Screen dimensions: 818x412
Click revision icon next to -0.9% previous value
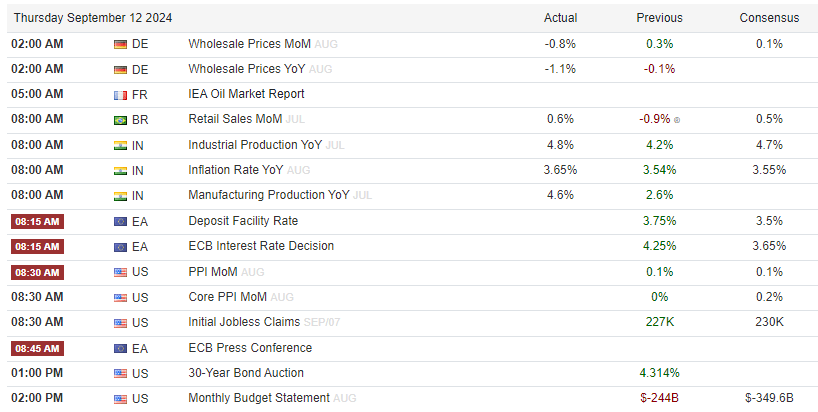677,120
